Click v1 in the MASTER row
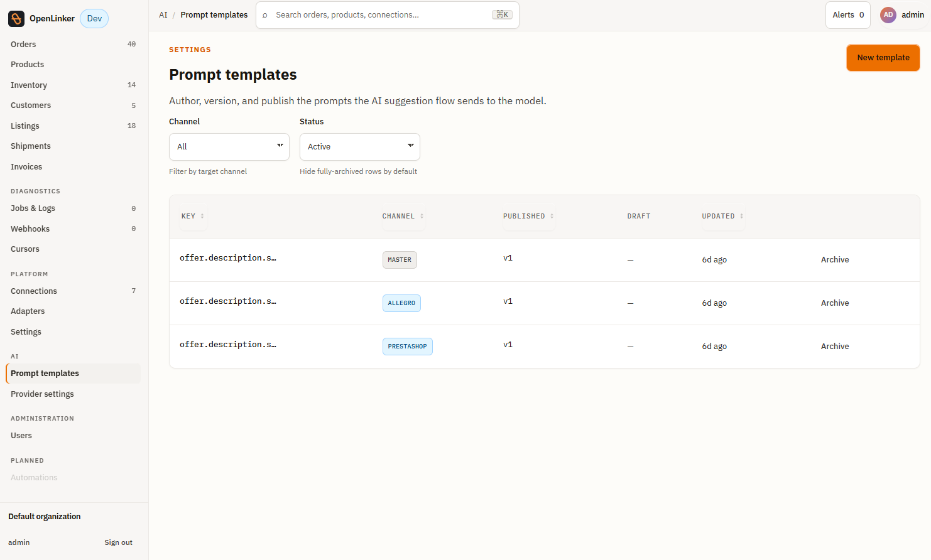The width and height of the screenshot is (931, 560). point(508,258)
